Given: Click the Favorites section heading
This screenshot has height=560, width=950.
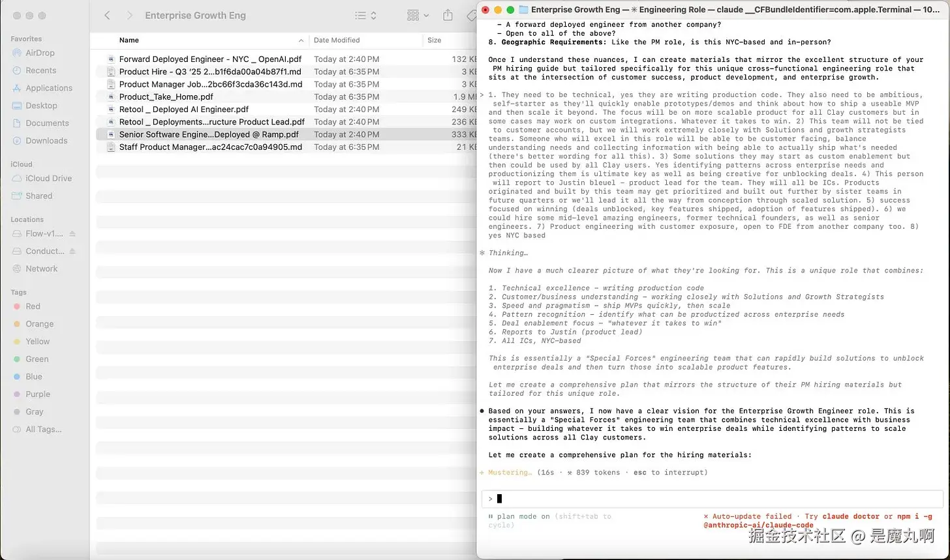Looking at the screenshot, I should click(x=26, y=39).
